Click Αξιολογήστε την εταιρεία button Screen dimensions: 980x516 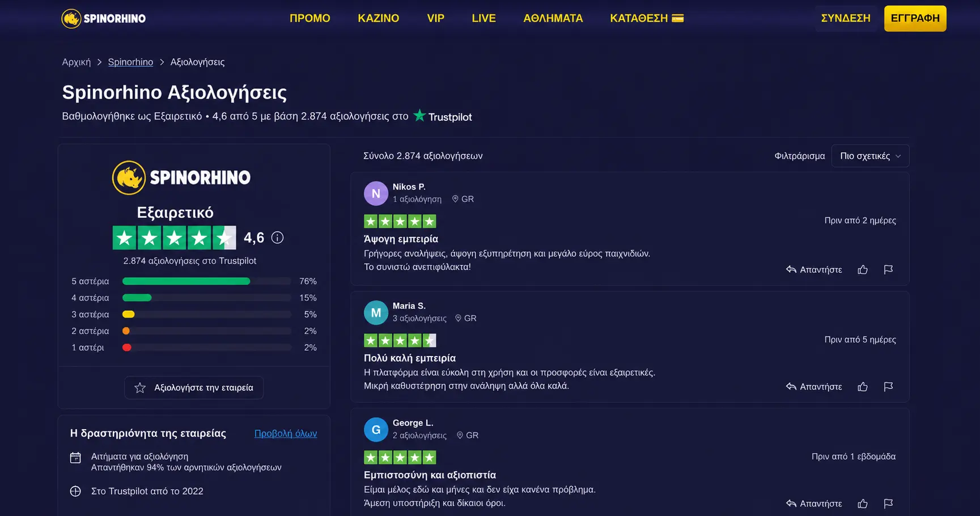194,388
